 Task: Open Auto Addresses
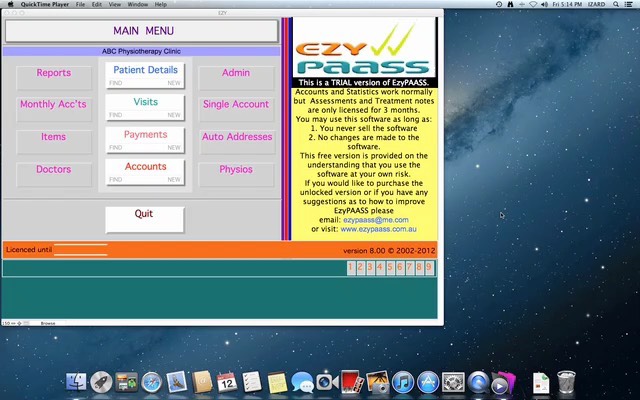[x=237, y=142]
